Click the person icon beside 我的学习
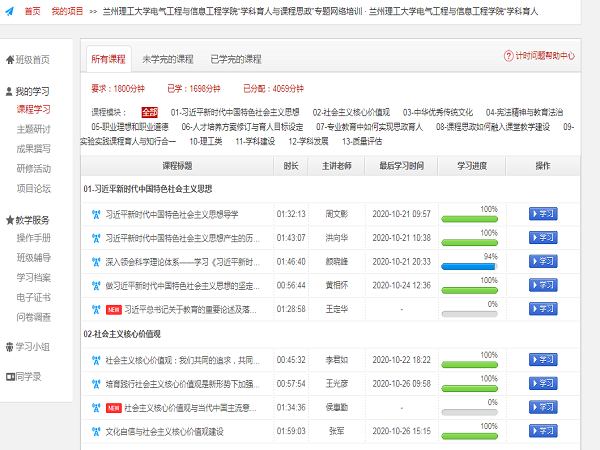 [x=9, y=91]
